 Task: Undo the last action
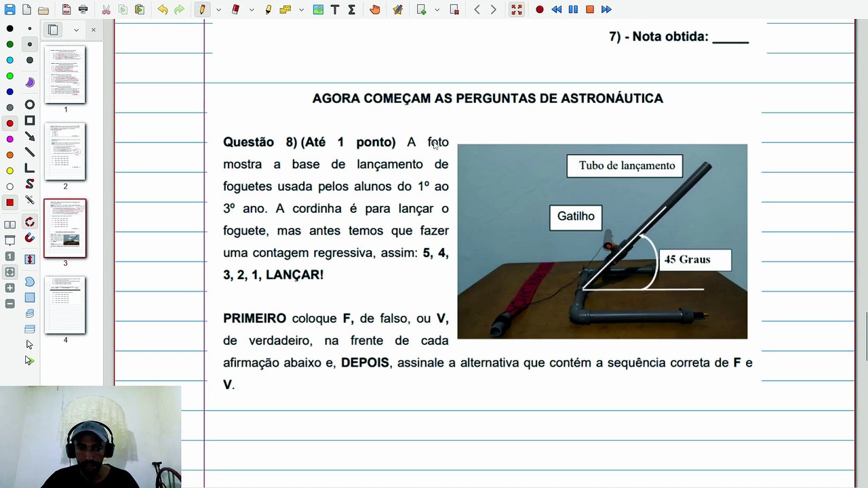pyautogui.click(x=163, y=9)
